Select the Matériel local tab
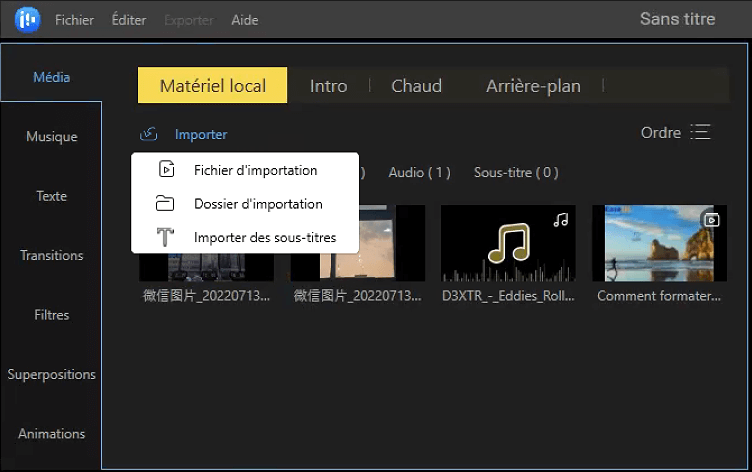This screenshot has width=752, height=472. click(212, 85)
